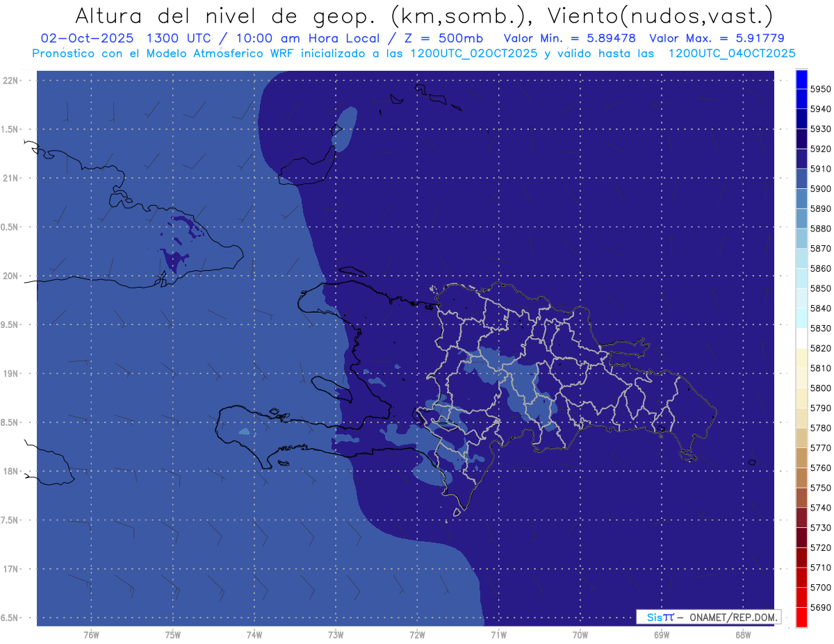Click 'Modelo Atmósferico WRF' in the subtitle
834x644 pixels.
pyautogui.click(x=222, y=53)
